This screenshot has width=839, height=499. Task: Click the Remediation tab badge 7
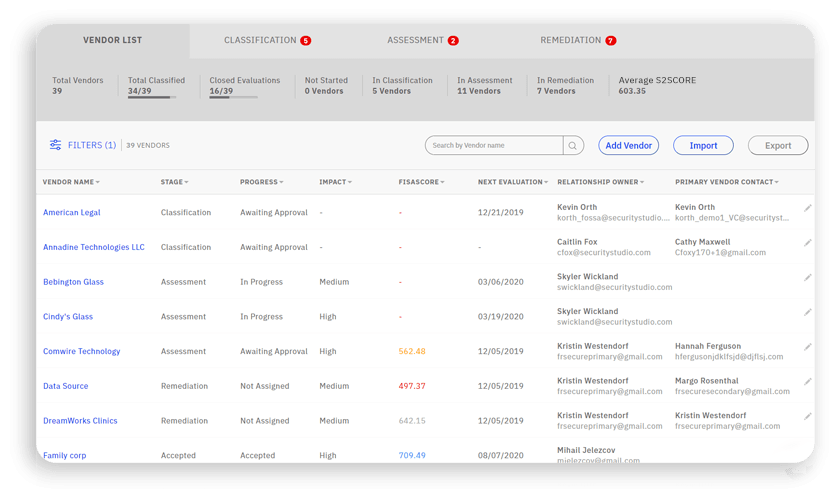click(x=611, y=41)
